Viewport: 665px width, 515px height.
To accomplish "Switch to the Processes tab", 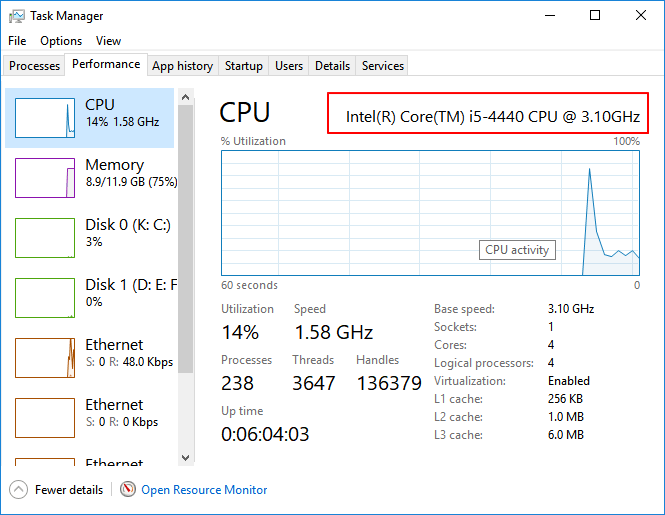I will pos(34,66).
